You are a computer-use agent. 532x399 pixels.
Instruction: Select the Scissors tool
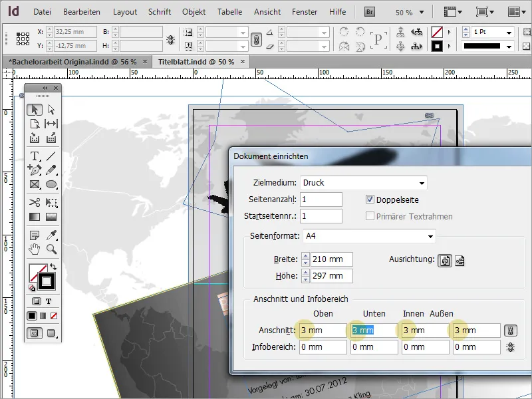click(x=35, y=203)
